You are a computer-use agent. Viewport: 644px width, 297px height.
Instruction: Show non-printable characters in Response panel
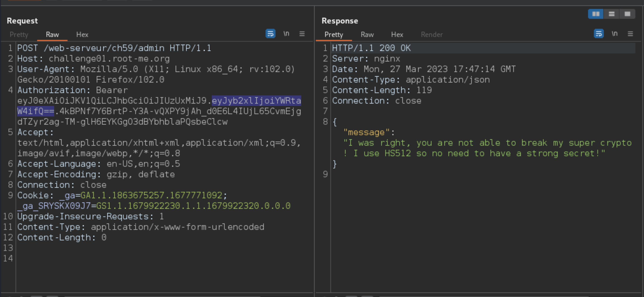pos(614,34)
